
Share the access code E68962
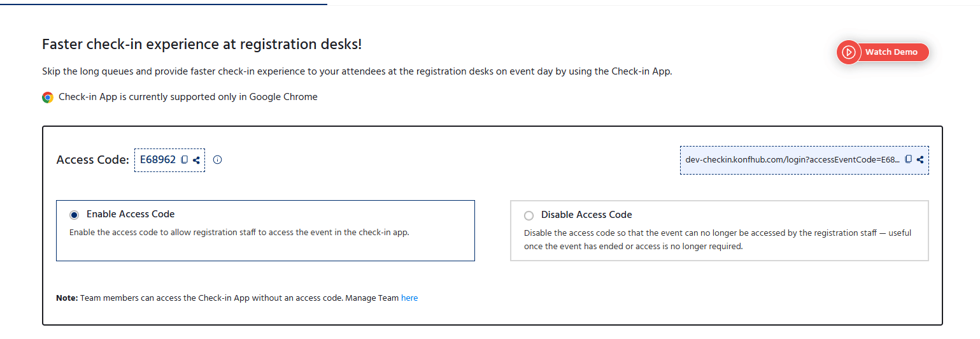(197, 160)
